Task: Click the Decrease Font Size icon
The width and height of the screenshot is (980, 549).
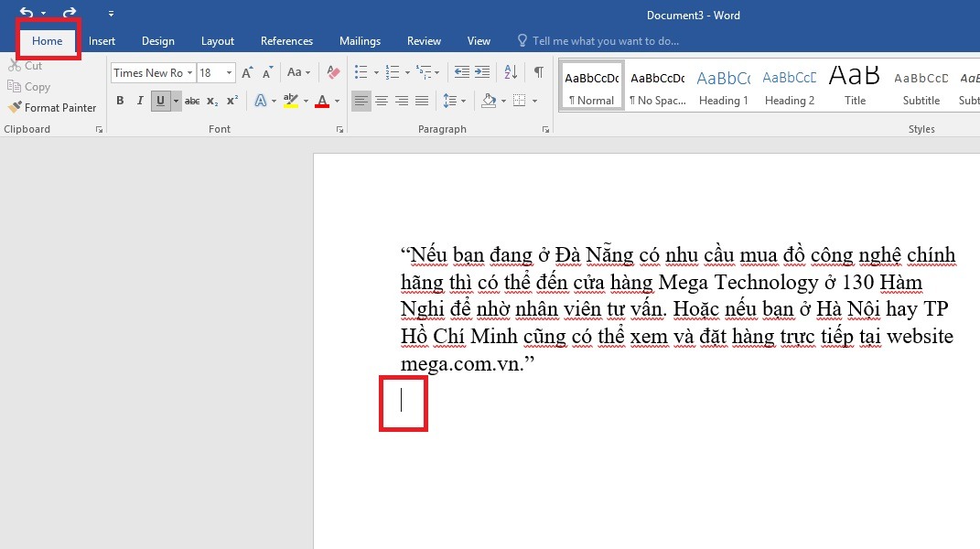Action: tap(268, 72)
